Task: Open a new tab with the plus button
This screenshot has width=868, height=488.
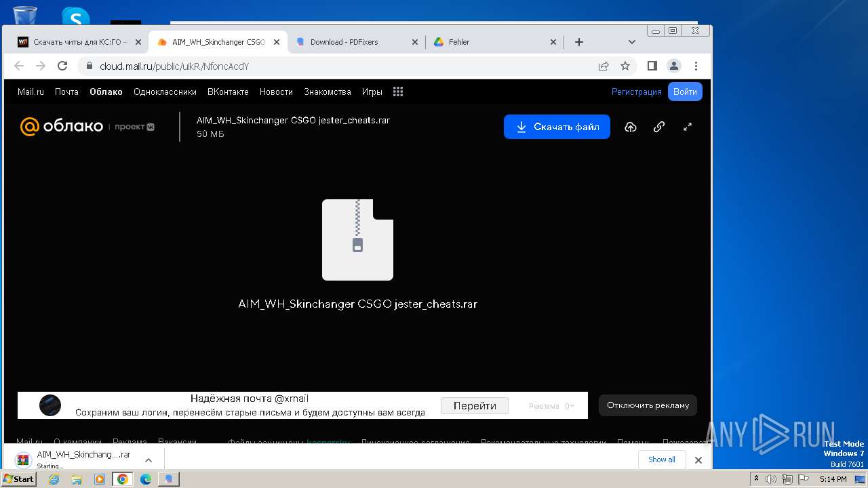Action: pos(578,42)
